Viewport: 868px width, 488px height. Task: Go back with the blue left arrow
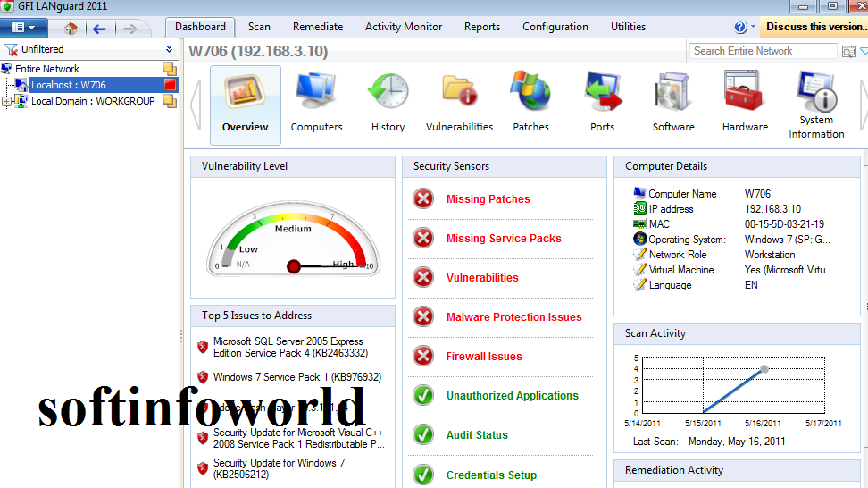pyautogui.click(x=100, y=29)
